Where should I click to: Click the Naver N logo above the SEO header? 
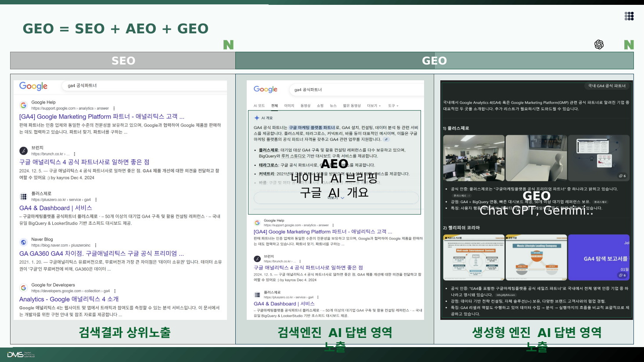[x=228, y=45]
